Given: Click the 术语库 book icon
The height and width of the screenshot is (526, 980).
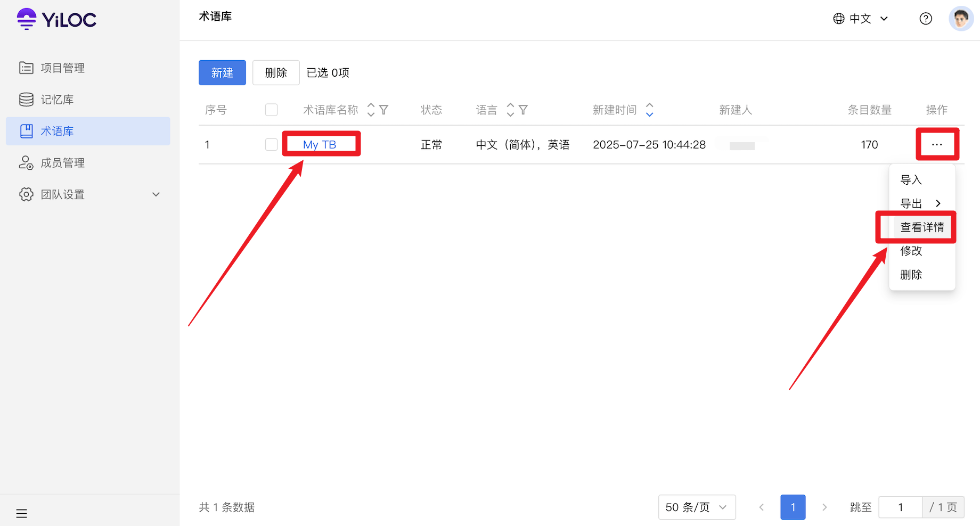Looking at the screenshot, I should pos(26,131).
